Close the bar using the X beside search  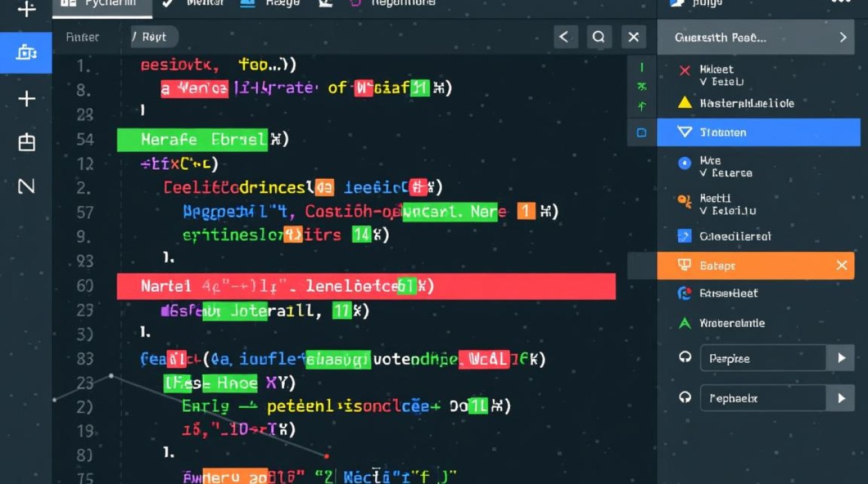point(634,37)
